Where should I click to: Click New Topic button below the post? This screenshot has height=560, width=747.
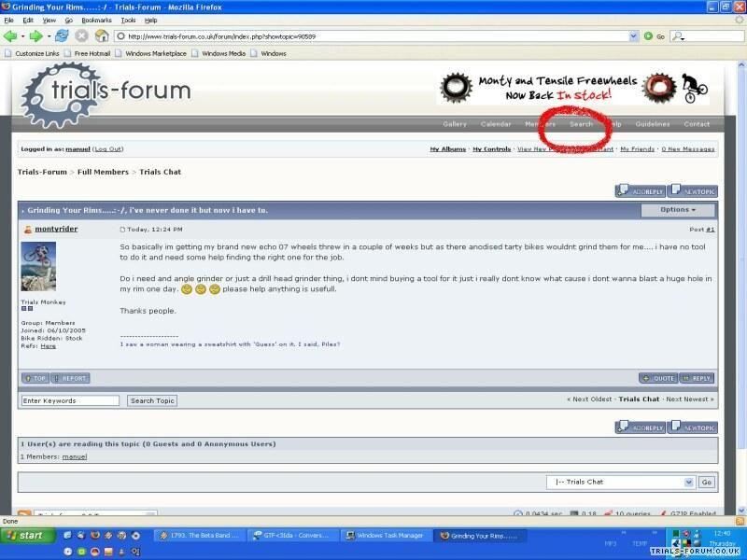click(692, 427)
